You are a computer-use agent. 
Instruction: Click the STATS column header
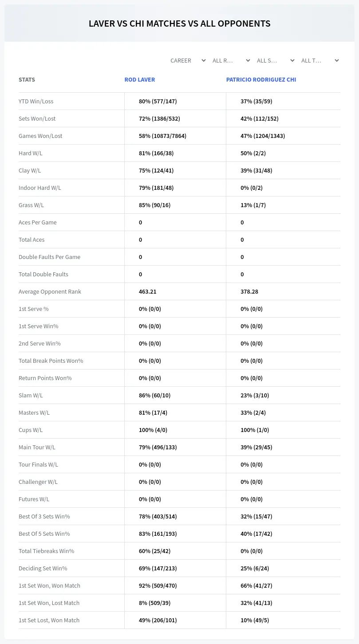coord(27,80)
